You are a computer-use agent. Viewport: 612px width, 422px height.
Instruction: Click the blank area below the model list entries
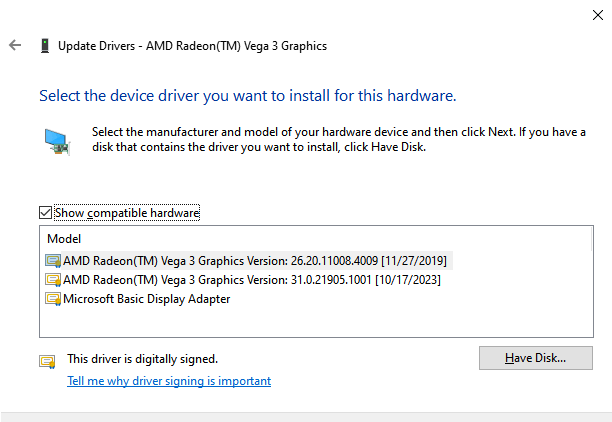316,322
